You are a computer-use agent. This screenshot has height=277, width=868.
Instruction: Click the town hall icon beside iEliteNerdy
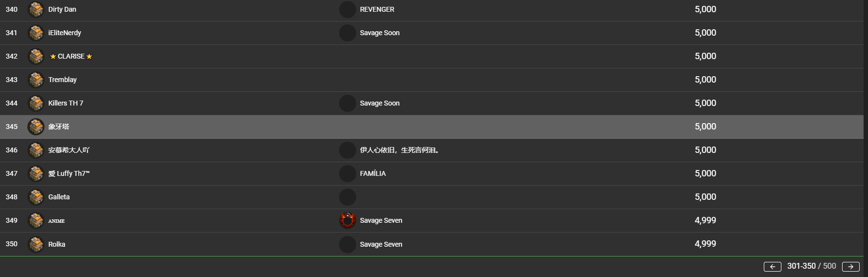point(36,33)
